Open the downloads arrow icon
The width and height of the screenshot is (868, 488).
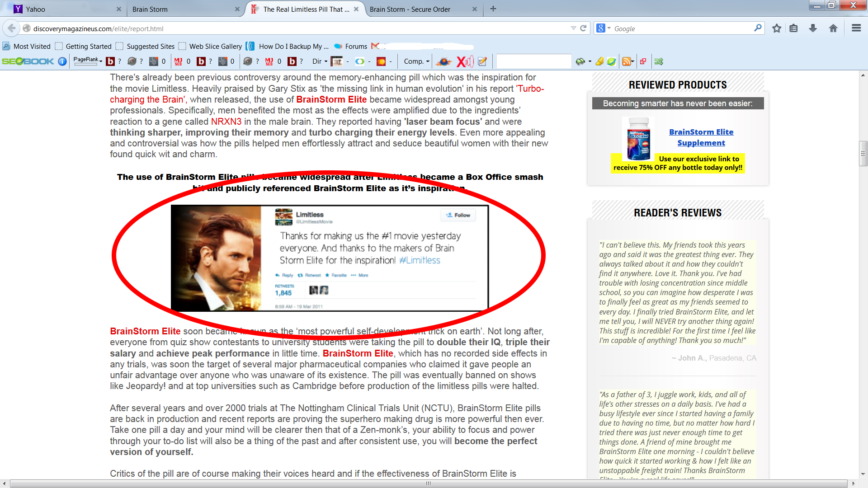pos(813,28)
